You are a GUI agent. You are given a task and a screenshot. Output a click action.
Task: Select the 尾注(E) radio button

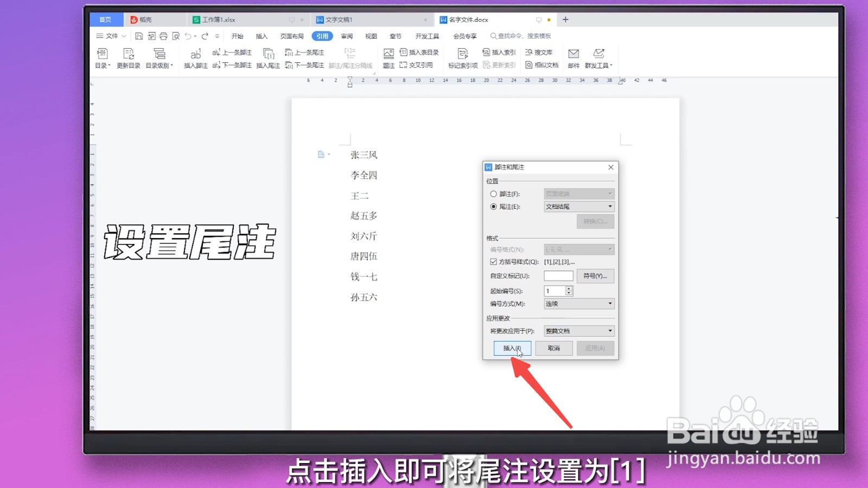[493, 206]
